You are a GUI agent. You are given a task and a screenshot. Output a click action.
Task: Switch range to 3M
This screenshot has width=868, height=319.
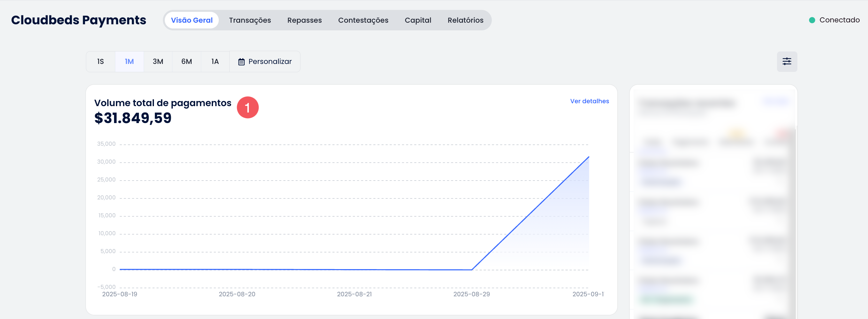coord(158,62)
